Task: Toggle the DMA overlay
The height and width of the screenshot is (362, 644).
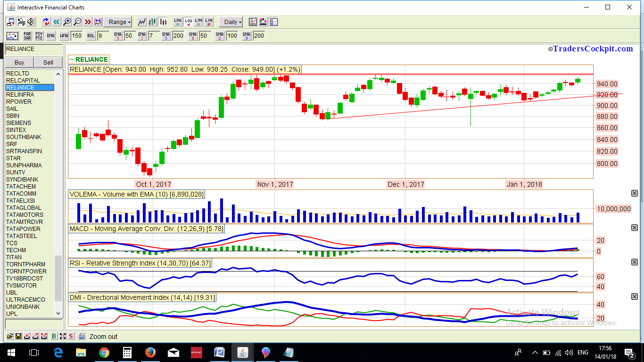Action: 50,35
